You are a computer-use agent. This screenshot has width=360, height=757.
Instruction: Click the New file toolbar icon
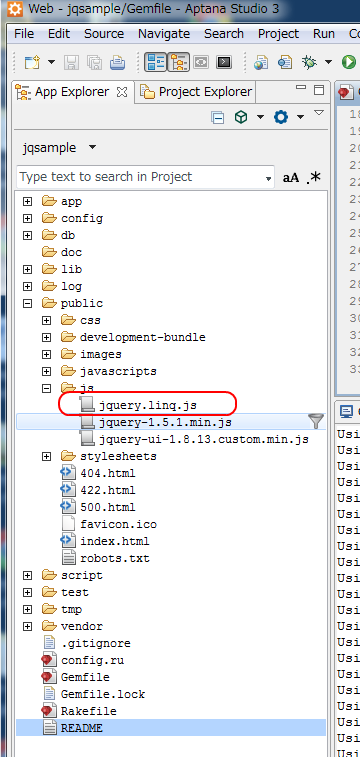(33, 62)
